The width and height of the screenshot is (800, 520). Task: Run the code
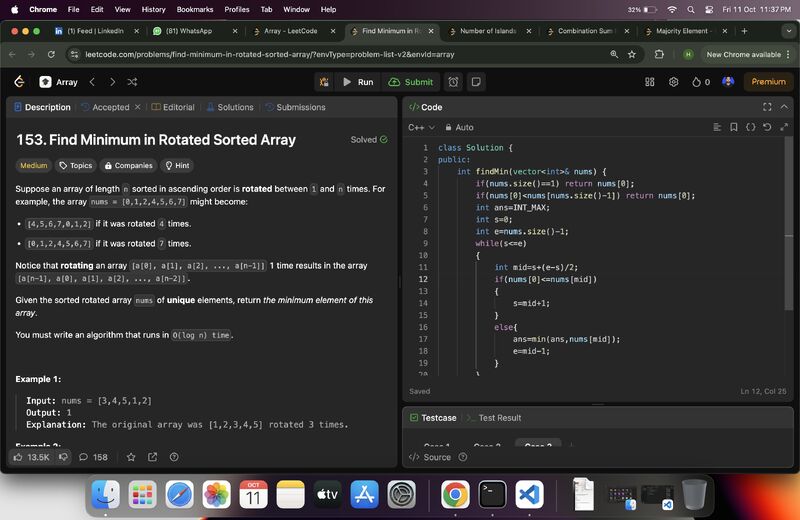tap(358, 82)
